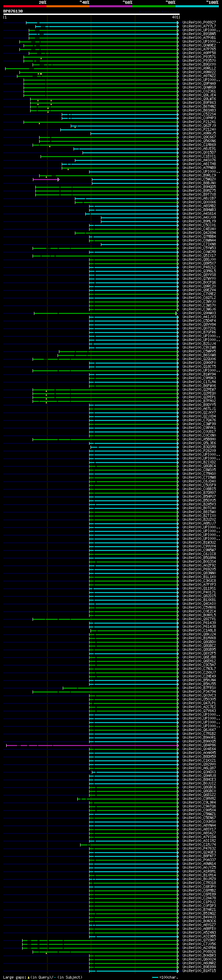Click the green ~80% identity scale segment
This screenshot has width=222, height=980.
(x=154, y=6)
